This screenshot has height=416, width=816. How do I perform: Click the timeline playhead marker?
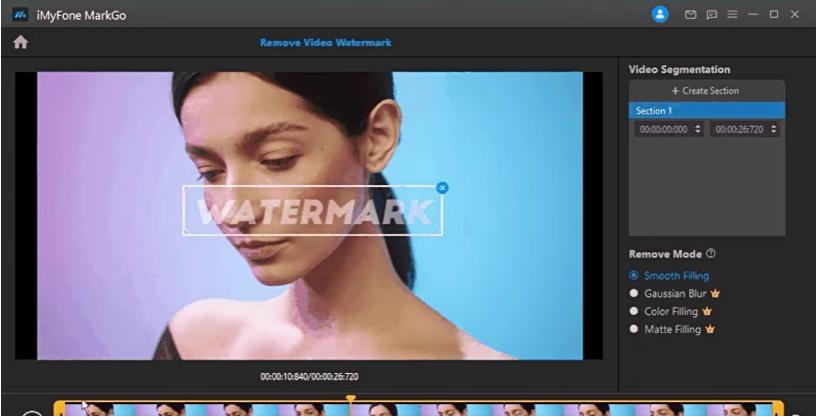(x=351, y=399)
